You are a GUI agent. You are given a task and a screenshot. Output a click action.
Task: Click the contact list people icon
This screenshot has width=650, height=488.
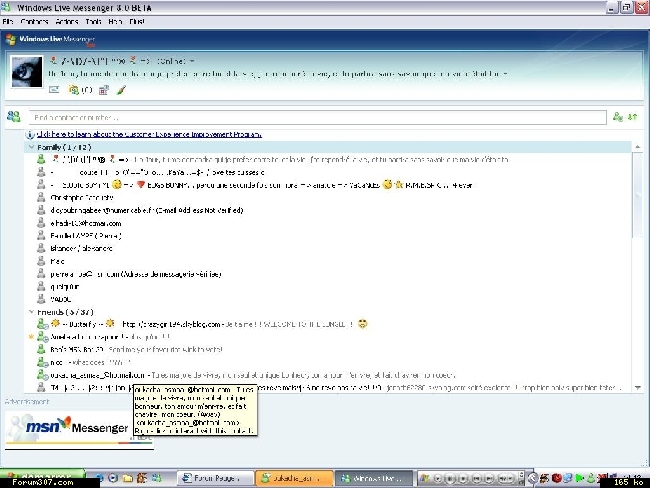point(14,117)
